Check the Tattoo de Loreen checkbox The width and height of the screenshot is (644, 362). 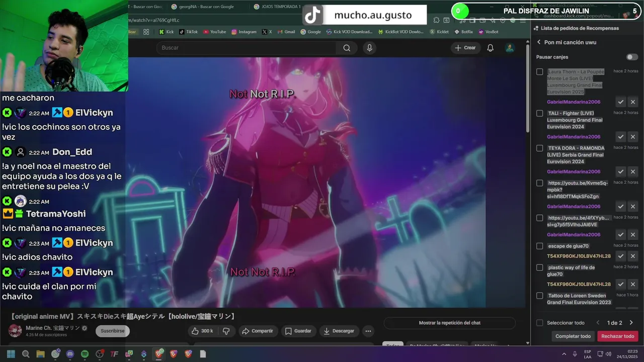click(539, 296)
